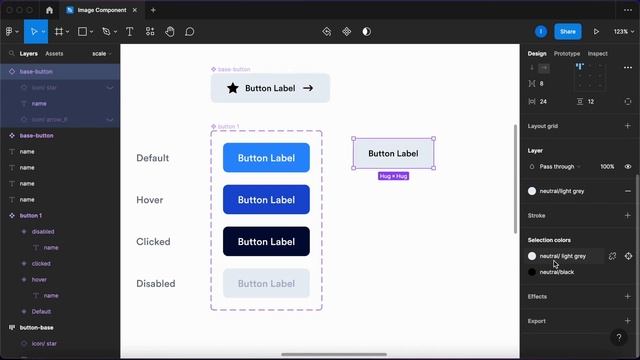Click the item spacing field showing 8
The image size is (640, 360).
click(x=542, y=83)
